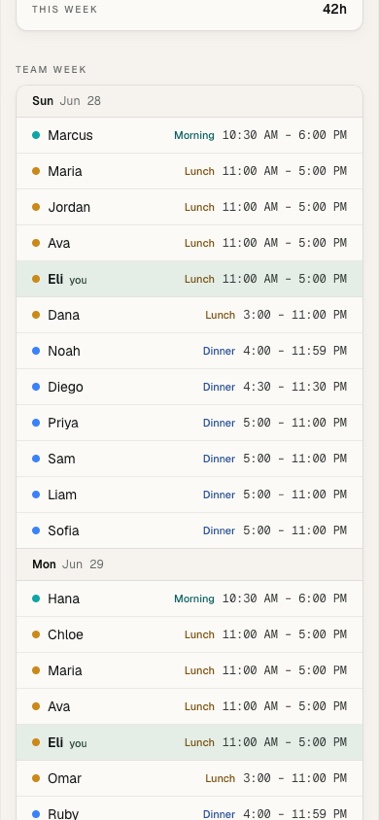Viewport: 379px width, 820px height.
Task: Click the 42h weekly total
Action: coord(335,9)
